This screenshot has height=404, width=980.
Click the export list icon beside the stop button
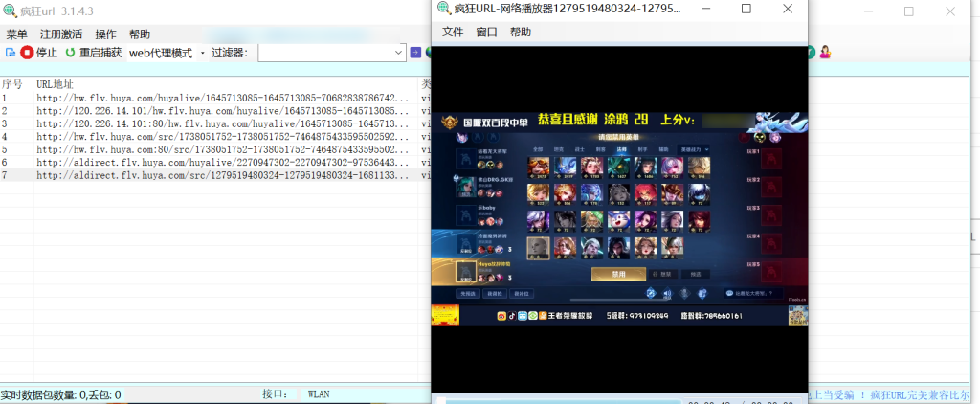coord(10,54)
